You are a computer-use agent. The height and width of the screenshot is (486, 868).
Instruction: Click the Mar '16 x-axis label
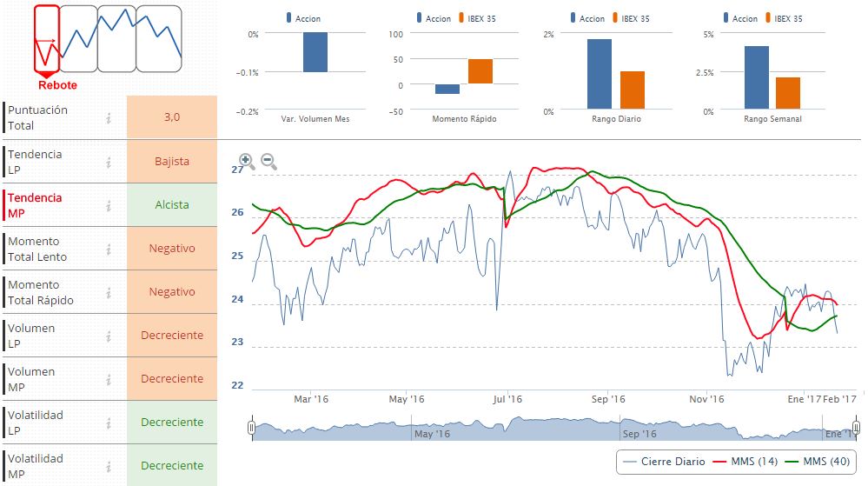coord(311,399)
